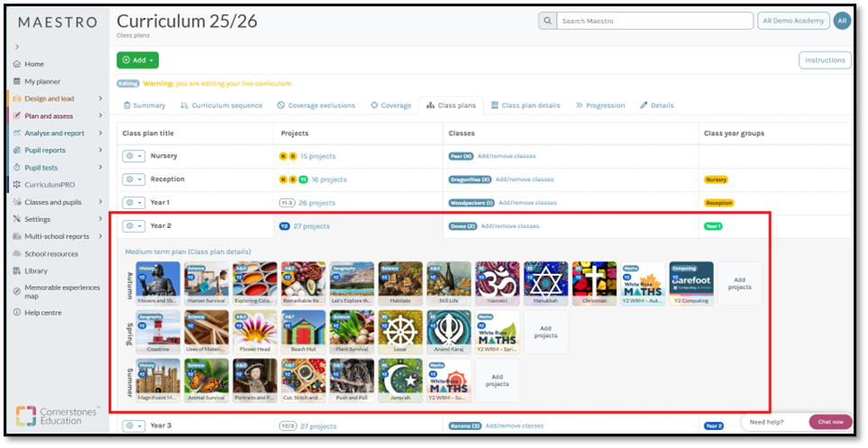The width and height of the screenshot is (868, 448).
Task: Open Year 2 gear settings dropdown
Action: pos(133,226)
